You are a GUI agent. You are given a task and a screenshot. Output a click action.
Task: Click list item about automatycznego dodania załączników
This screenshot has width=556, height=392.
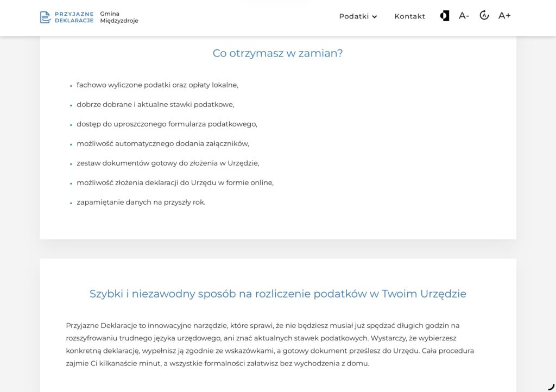(x=163, y=143)
